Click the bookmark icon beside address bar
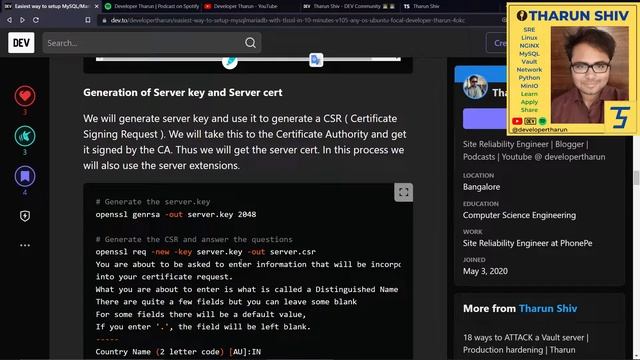The image size is (640, 360). click(x=88, y=20)
